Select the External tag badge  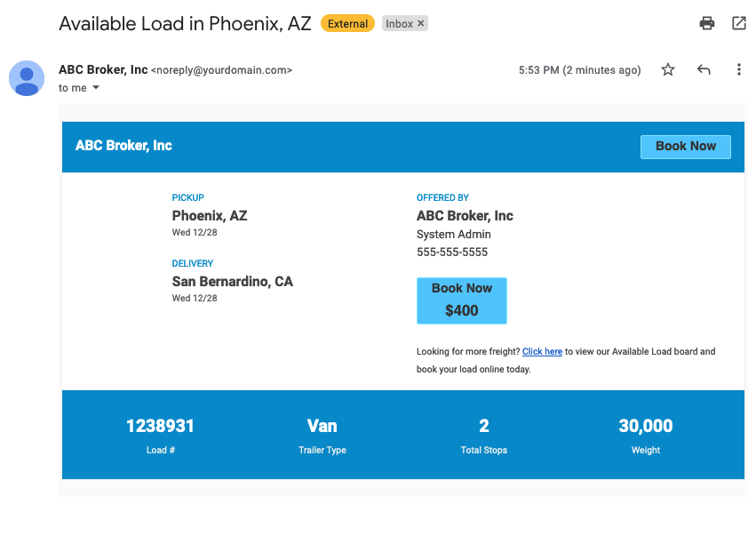[x=347, y=24]
